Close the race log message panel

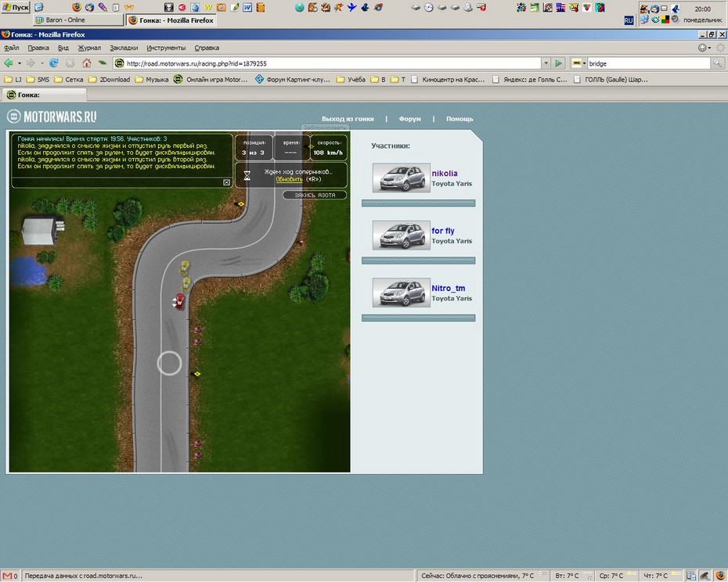(226, 182)
